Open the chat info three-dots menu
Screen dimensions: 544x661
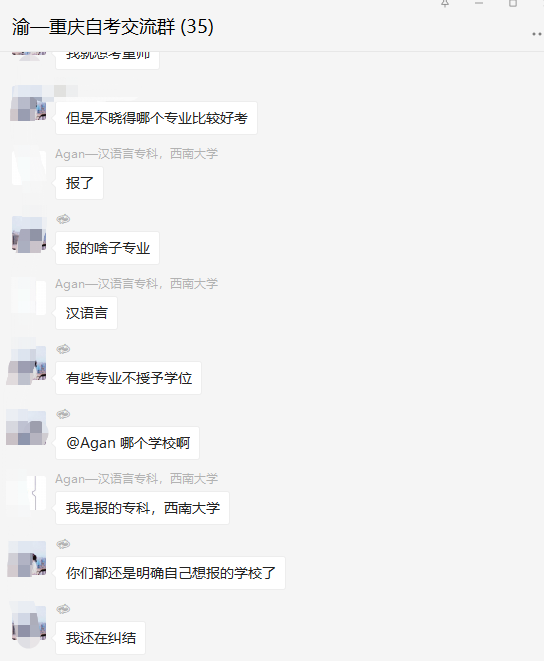(x=536, y=34)
